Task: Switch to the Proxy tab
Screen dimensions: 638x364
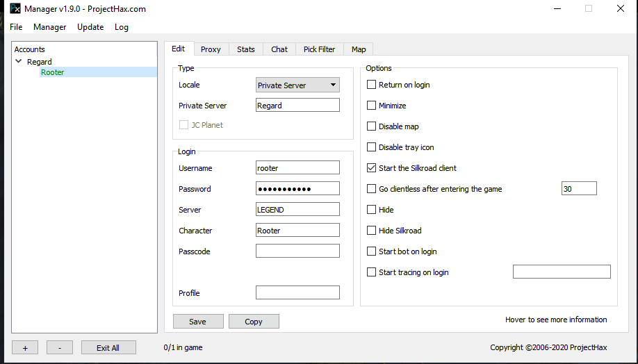Action: [211, 49]
